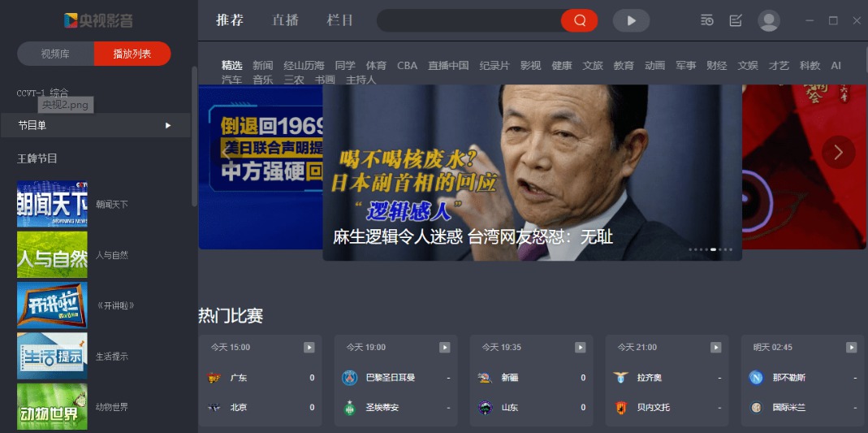
Task: Play the 今天 21:00 拉齐奥 match
Action: pos(716,347)
